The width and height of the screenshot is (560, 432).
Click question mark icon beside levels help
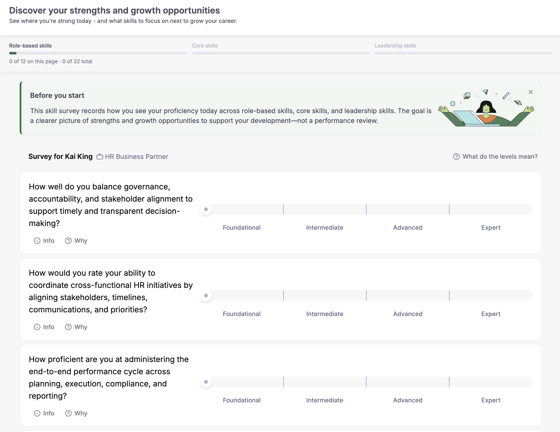456,156
